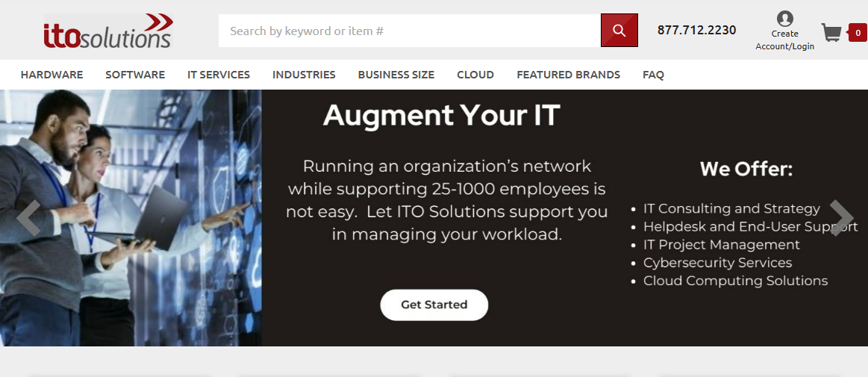Open the Cloud menu item
Screen dimensions: 868x377
(x=475, y=75)
